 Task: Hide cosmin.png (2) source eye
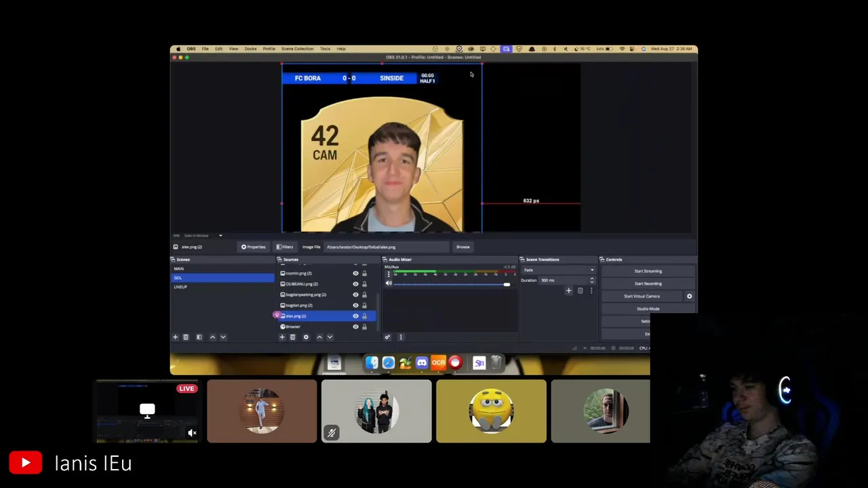(x=355, y=273)
